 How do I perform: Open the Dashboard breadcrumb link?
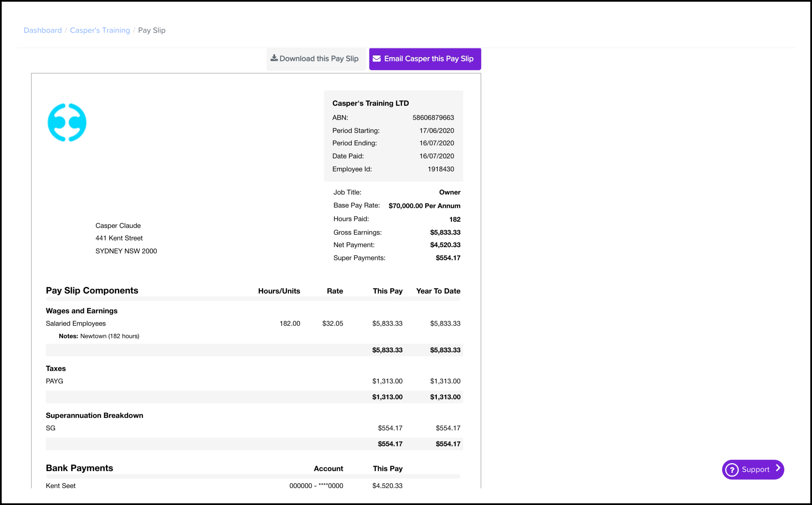point(43,30)
